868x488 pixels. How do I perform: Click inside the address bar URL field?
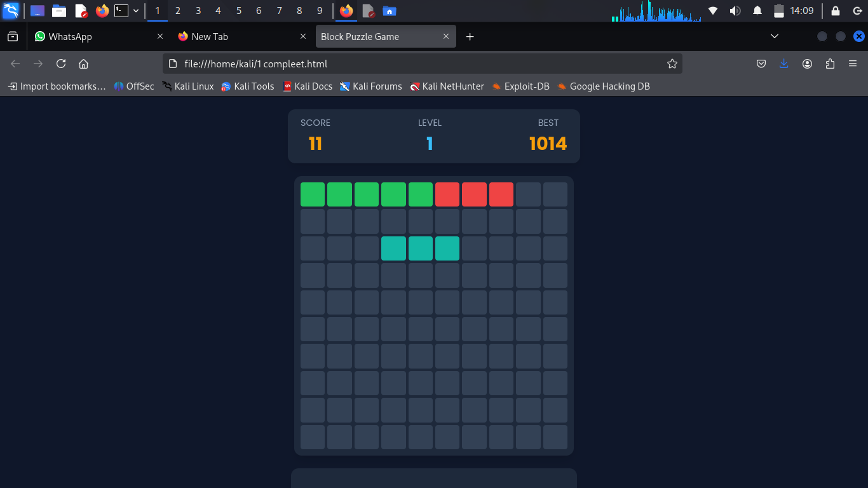[419, 64]
